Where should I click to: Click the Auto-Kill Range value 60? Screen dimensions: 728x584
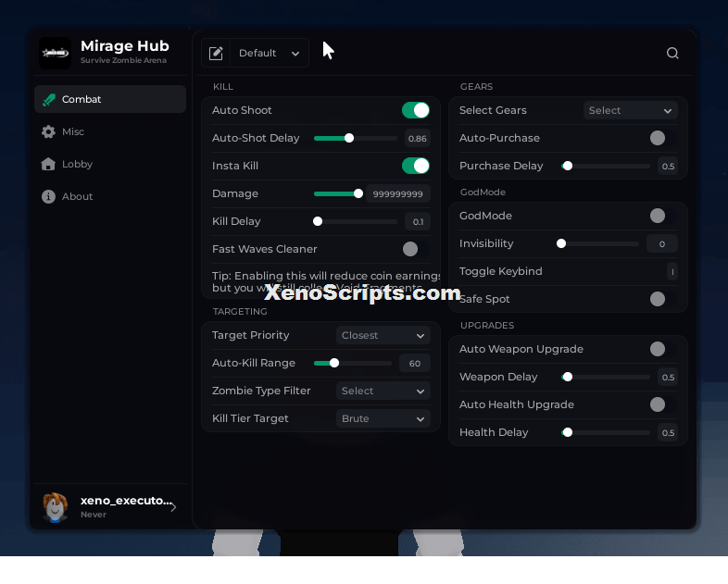(415, 363)
